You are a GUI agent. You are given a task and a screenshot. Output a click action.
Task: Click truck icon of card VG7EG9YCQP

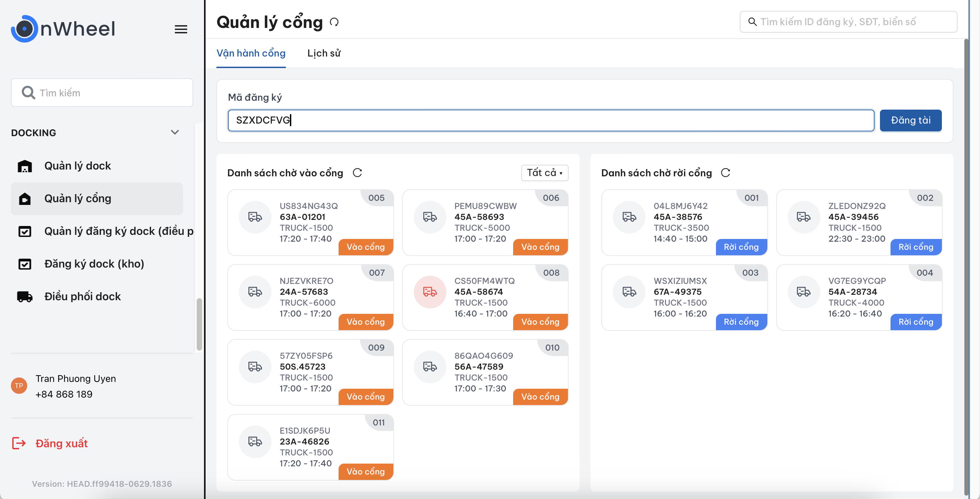click(x=804, y=292)
